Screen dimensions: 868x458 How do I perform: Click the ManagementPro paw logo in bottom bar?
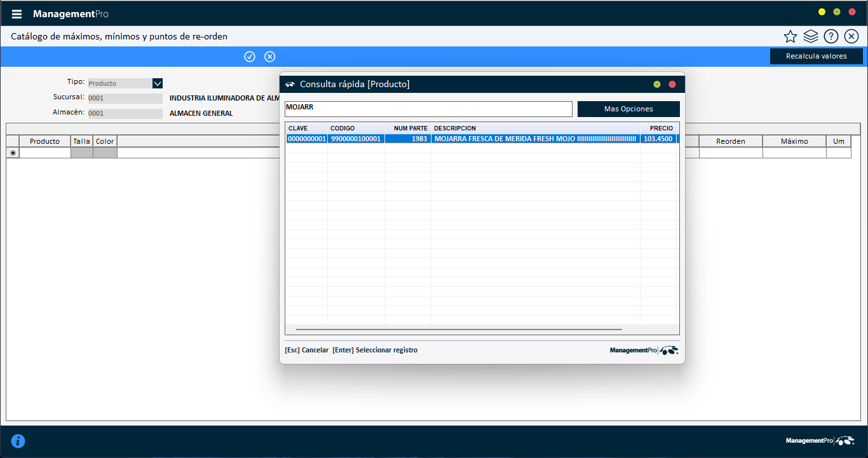(844, 440)
